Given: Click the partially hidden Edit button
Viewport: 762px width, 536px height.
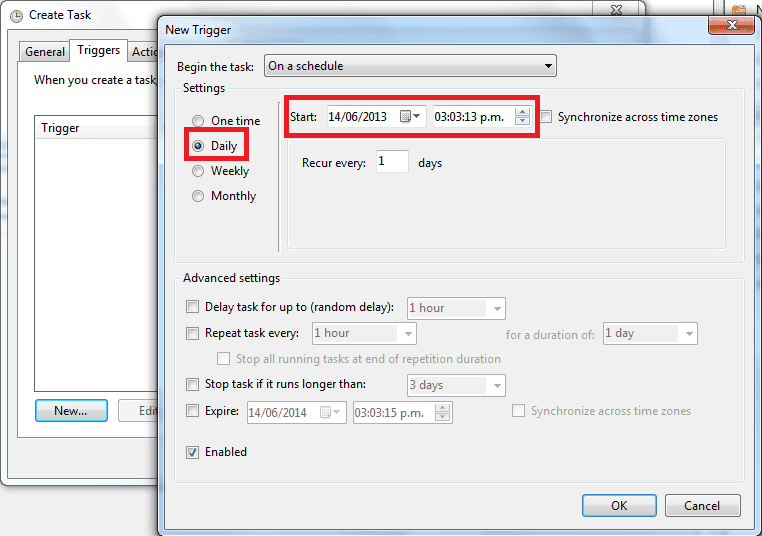Looking at the screenshot, I should [139, 411].
